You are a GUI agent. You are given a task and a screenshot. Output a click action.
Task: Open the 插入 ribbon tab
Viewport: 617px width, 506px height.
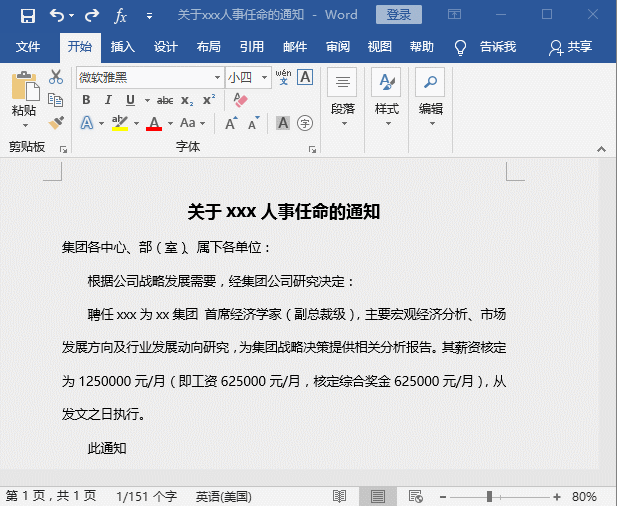[123, 47]
